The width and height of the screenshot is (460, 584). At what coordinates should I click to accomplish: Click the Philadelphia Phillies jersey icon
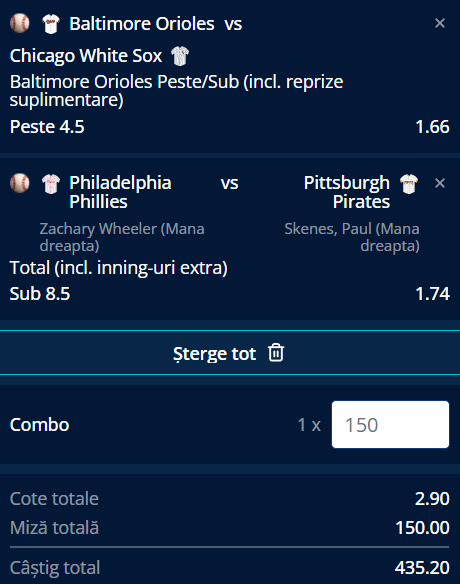click(x=51, y=184)
